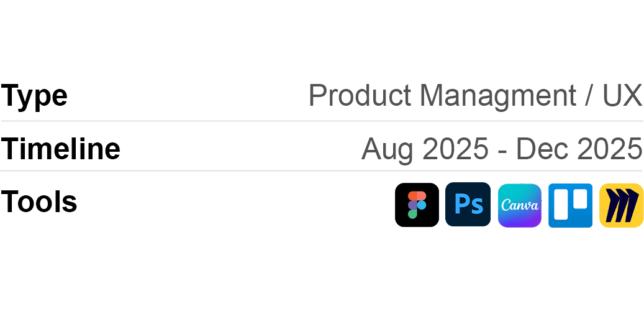Viewport: 644px width, 311px height.
Task: Click the bold Type label
Action: [34, 96]
